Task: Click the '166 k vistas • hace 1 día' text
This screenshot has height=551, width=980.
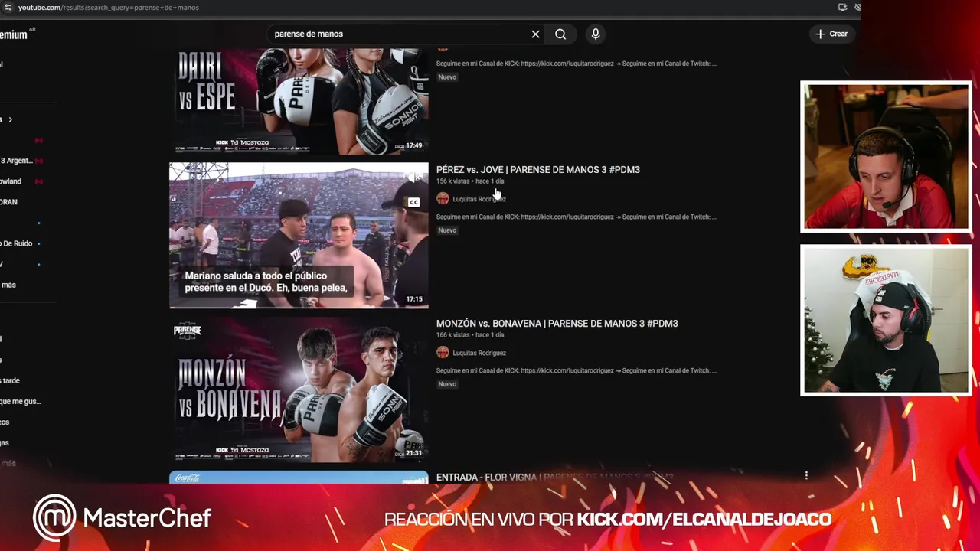Action: coord(470,335)
